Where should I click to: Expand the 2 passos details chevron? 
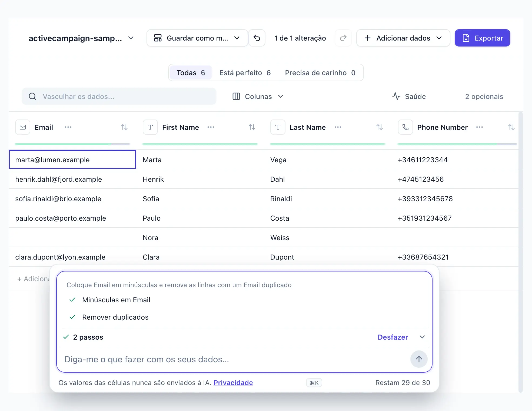422,337
